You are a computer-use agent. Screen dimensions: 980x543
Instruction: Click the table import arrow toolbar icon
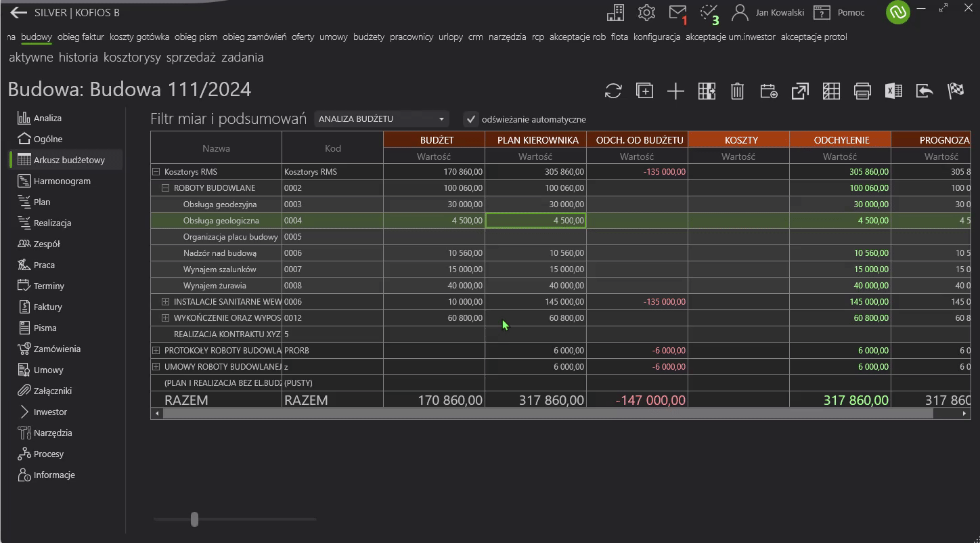pyautogui.click(x=707, y=91)
